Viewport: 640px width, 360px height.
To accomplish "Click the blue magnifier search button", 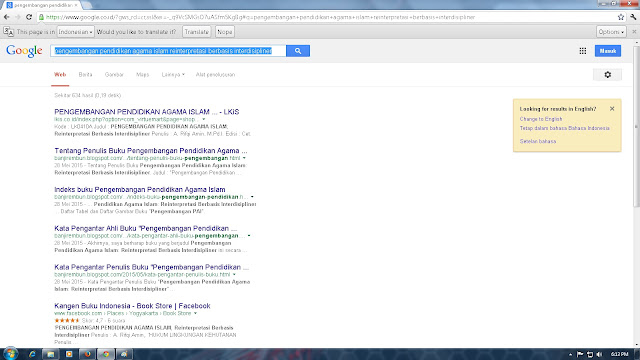I will [x=298, y=51].
